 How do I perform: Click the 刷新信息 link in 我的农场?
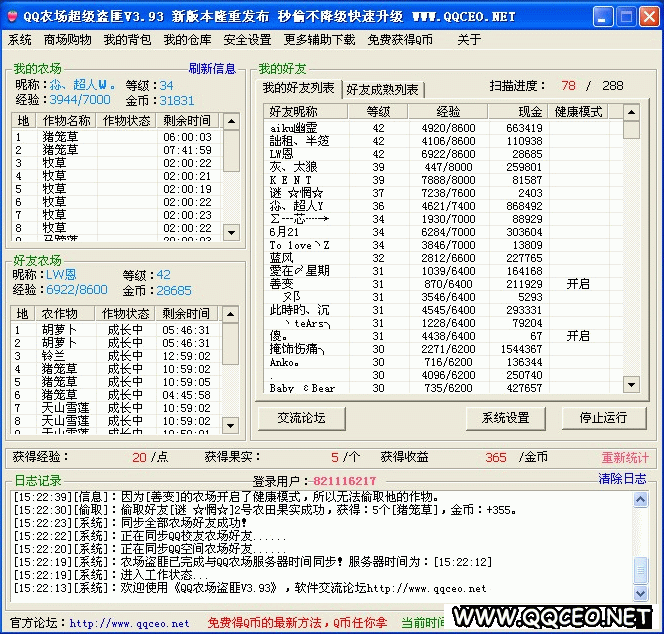(212, 69)
